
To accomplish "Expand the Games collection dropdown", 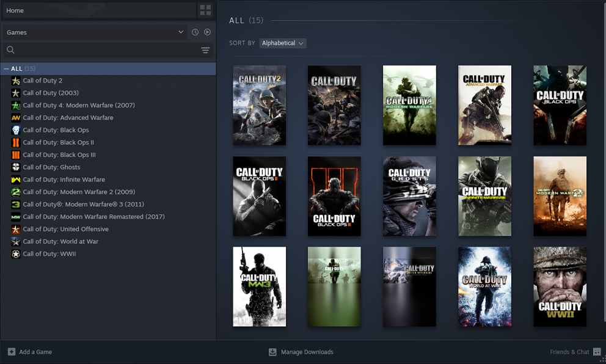I will pos(180,32).
